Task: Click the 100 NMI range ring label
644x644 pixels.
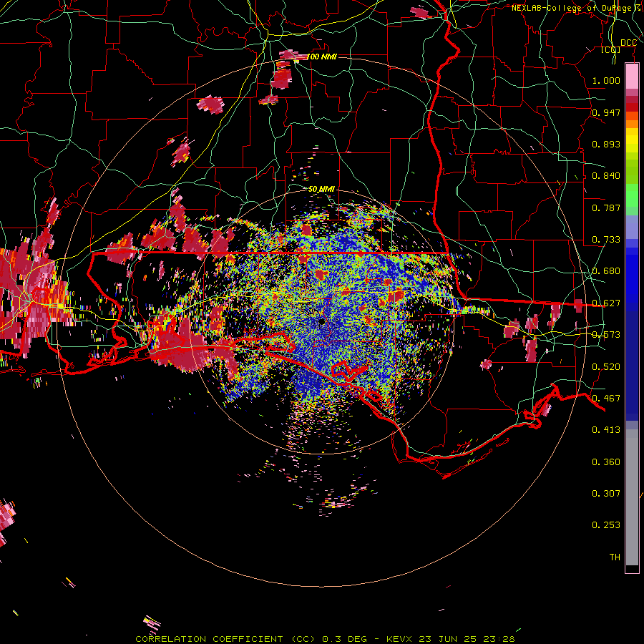Action: coord(321,57)
